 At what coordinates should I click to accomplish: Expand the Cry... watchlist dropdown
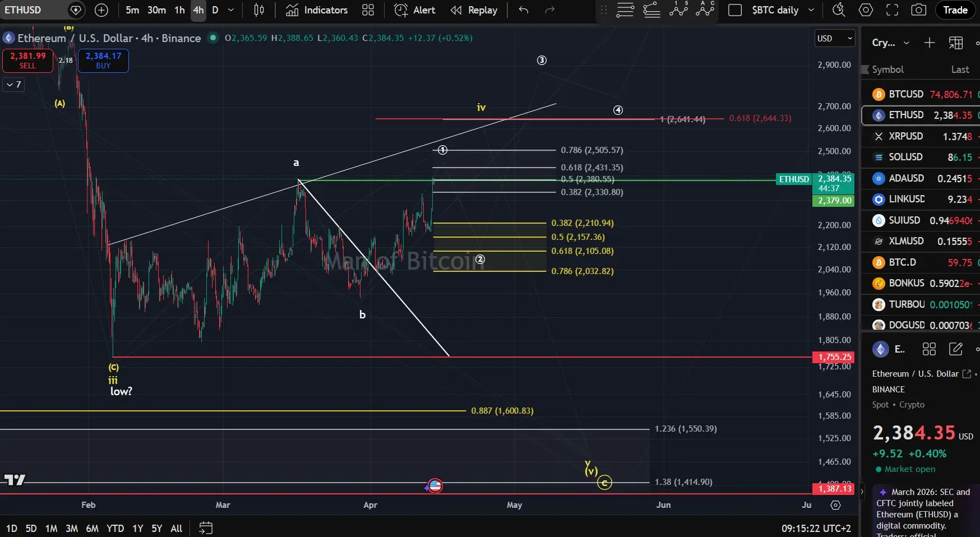pyautogui.click(x=890, y=43)
